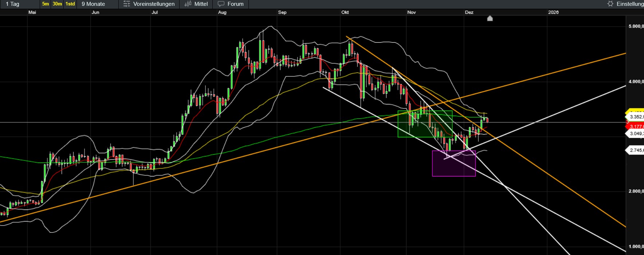Toggle the 1std interval shortcut
This screenshot has height=255, width=644.
pyautogui.click(x=70, y=4)
